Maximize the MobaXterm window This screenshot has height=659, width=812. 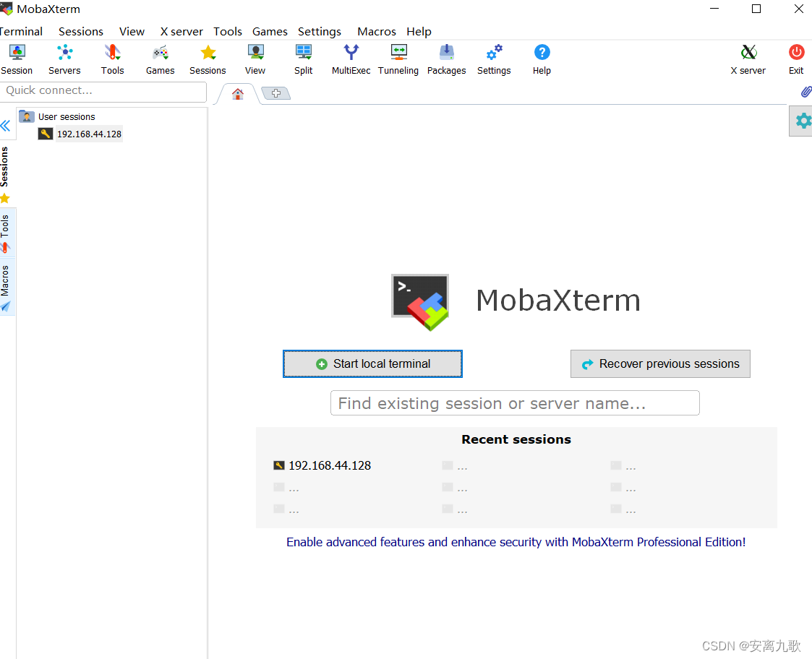click(756, 9)
